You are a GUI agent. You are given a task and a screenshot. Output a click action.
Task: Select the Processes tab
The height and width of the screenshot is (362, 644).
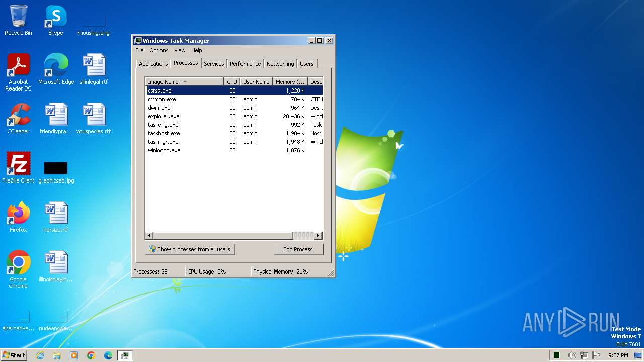[186, 63]
